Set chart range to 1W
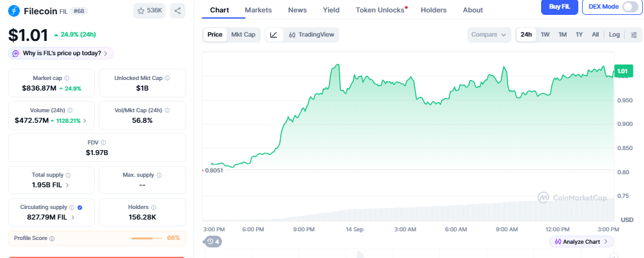Viewport: 644px width, 258px height. (x=545, y=35)
